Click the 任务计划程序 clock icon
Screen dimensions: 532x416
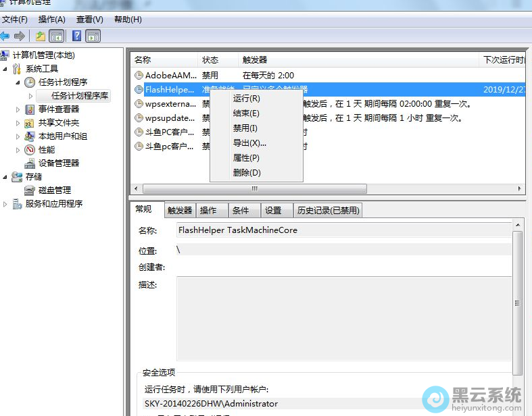(30, 82)
